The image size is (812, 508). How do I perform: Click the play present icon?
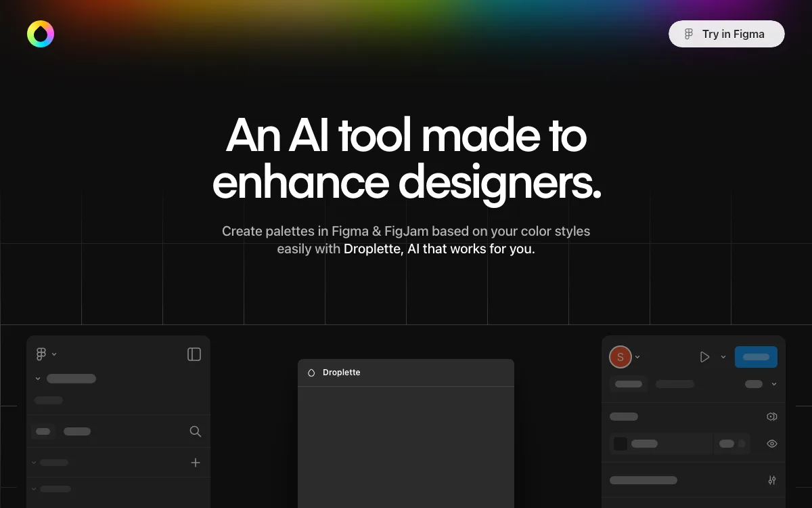pyautogui.click(x=704, y=357)
